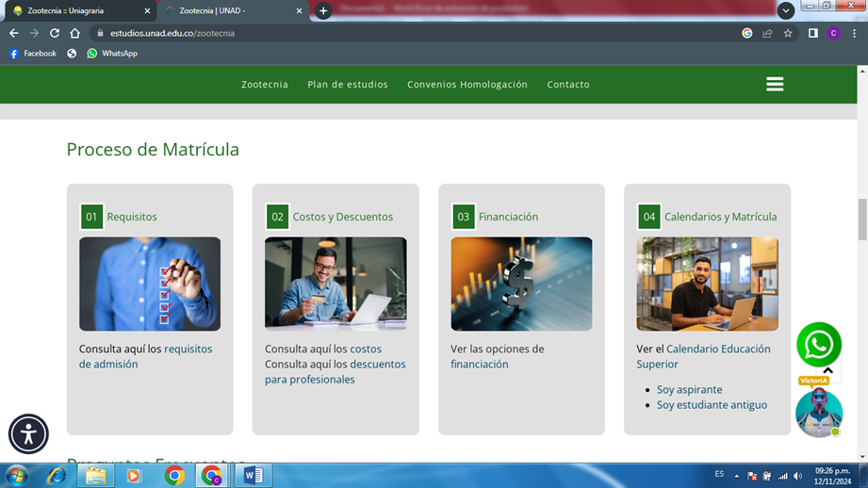868x488 pixels.
Task: Open the tab search dropdown arrow
Action: click(785, 10)
